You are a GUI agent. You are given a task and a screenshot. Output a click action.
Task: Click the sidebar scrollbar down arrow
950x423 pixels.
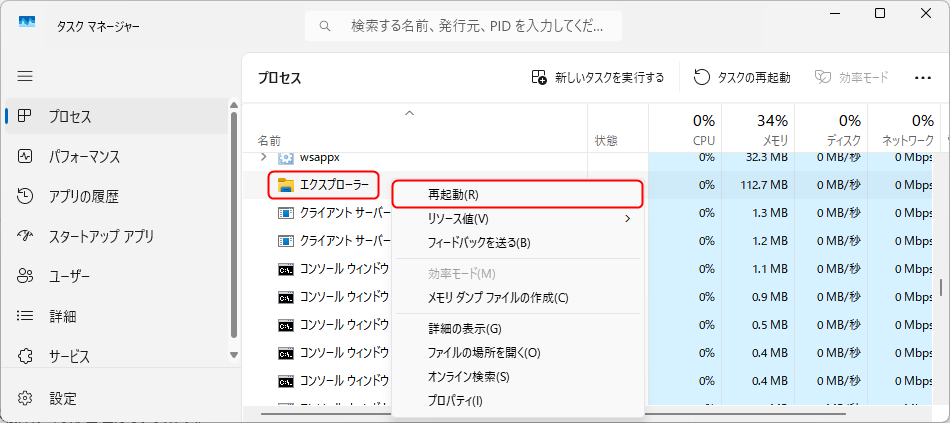[x=234, y=355]
